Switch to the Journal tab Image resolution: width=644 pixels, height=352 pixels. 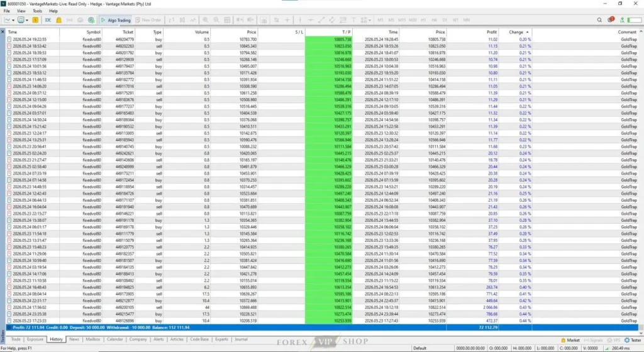point(241,339)
